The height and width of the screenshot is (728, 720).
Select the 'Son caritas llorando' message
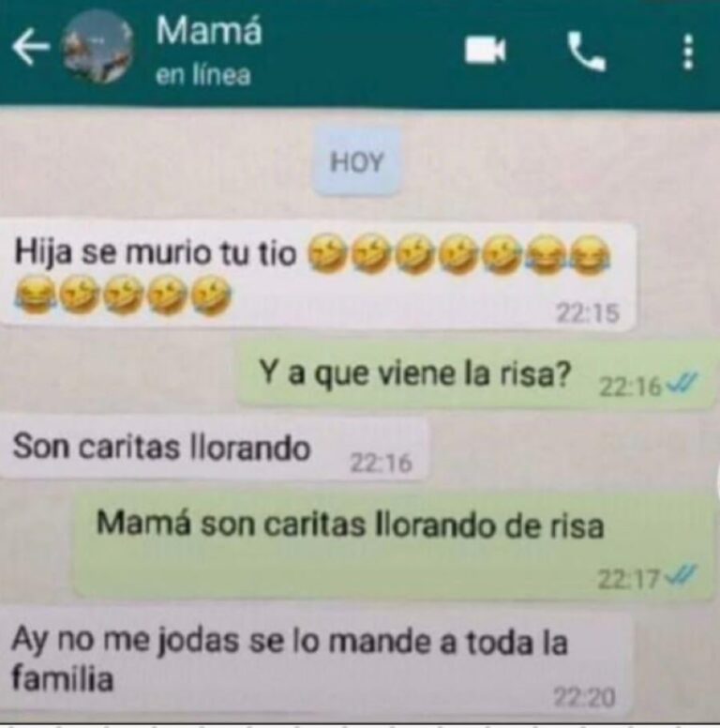click(215, 447)
